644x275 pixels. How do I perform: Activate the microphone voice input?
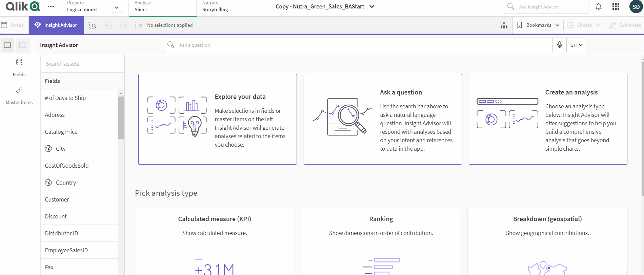pos(560,45)
